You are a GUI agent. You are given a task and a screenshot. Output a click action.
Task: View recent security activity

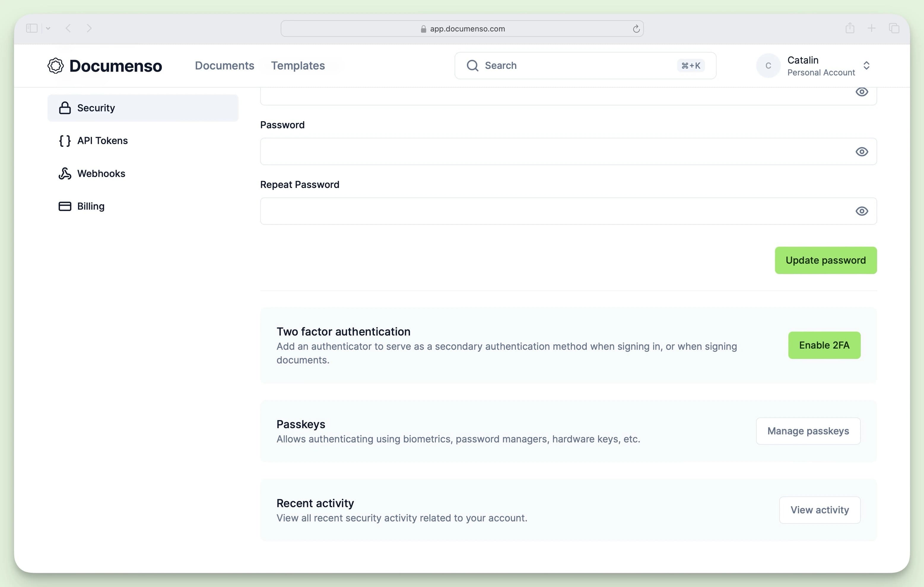820,510
